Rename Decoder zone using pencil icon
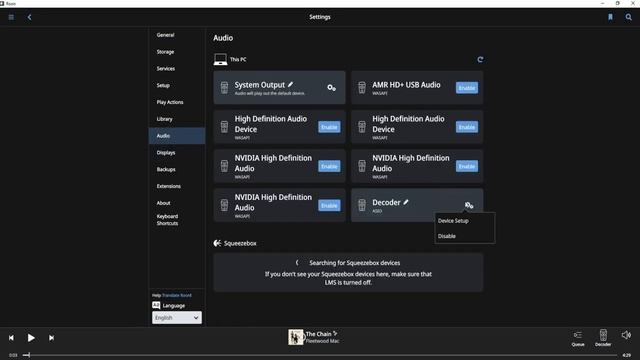The width and height of the screenshot is (640, 360). (406, 202)
